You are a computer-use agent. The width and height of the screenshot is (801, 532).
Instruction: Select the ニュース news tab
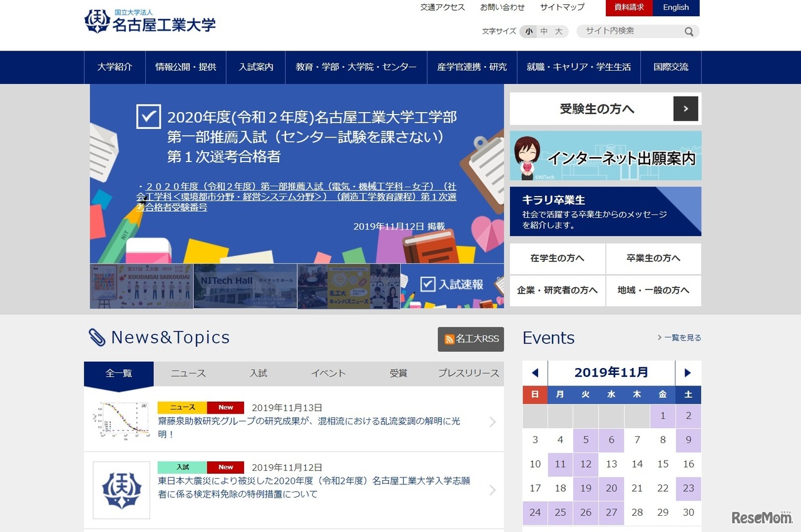[188, 374]
